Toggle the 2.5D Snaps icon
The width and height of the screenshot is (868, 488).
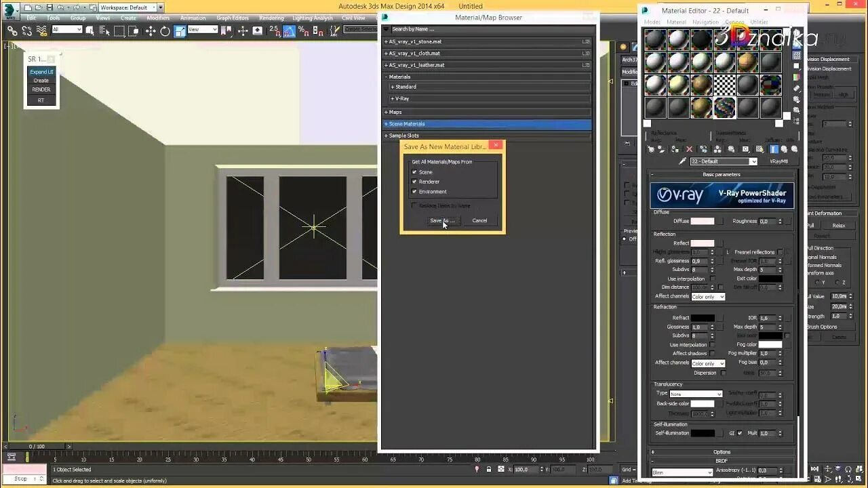point(275,30)
